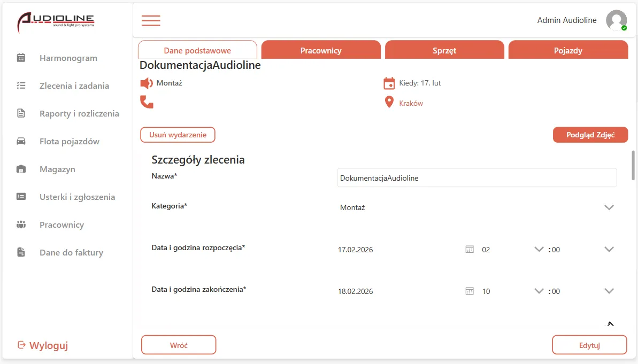638x364 pixels.
Task: Click the Raporty i rozliczenia document icon
Action: pyautogui.click(x=21, y=113)
